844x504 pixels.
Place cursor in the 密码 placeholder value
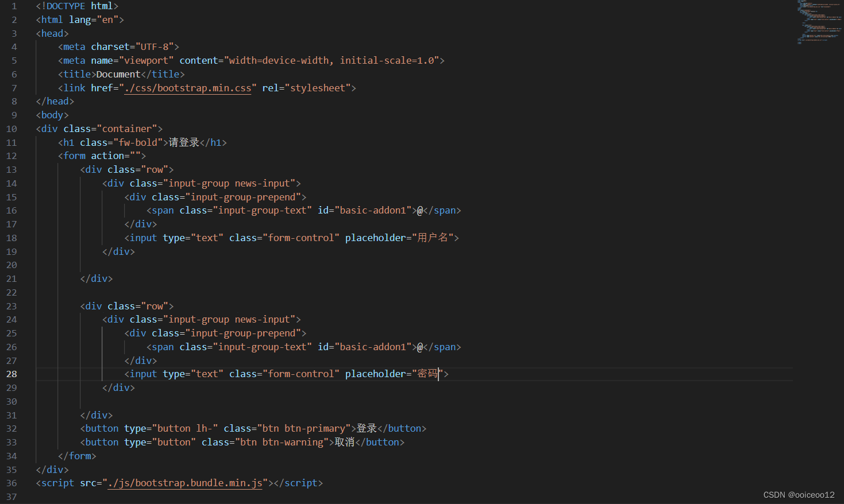click(428, 374)
